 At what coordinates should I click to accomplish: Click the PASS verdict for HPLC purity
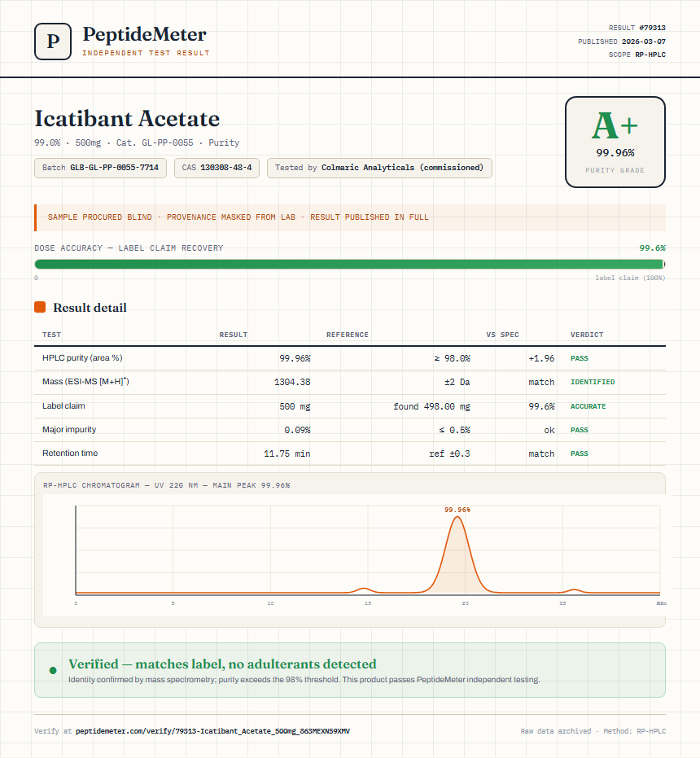(x=580, y=358)
